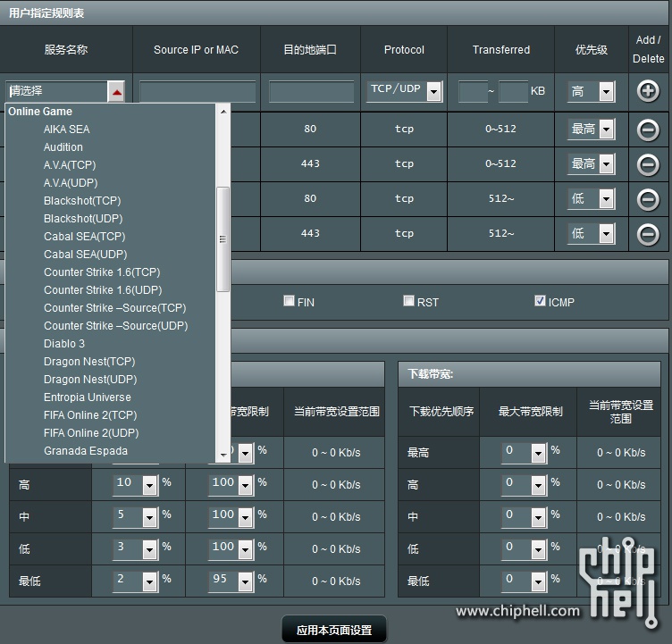Remove the port 80 512~ rule
The image size is (672, 644).
coord(648,199)
